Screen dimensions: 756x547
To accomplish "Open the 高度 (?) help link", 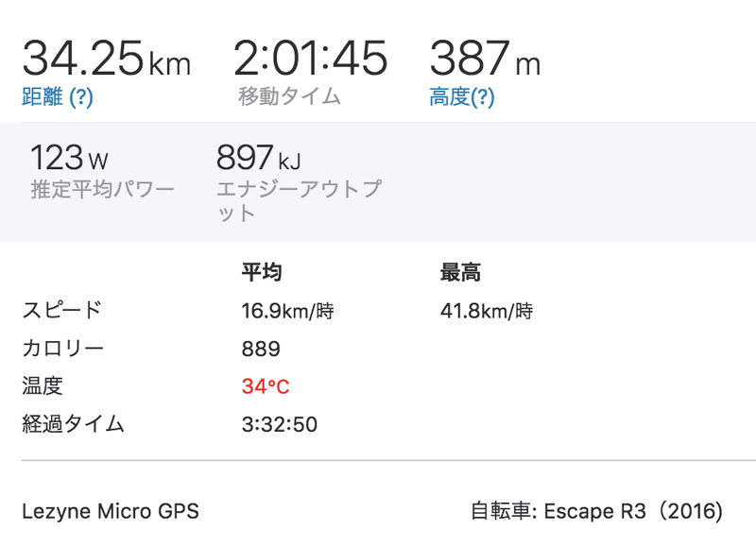I will click(459, 94).
